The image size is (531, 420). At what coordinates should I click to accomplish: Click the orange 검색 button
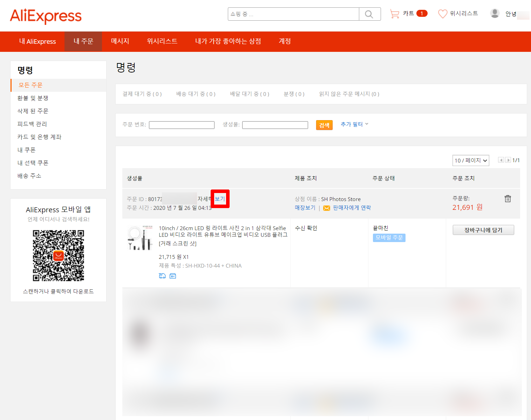324,125
